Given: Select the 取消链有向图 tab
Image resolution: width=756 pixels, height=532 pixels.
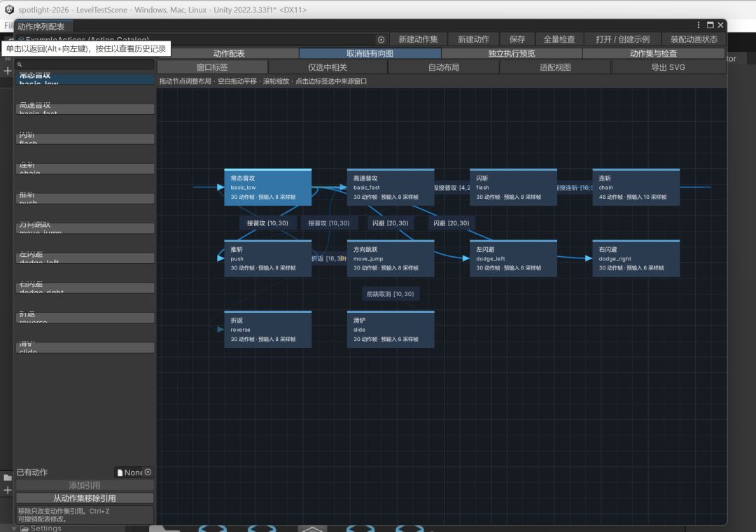Looking at the screenshot, I should tap(370, 53).
